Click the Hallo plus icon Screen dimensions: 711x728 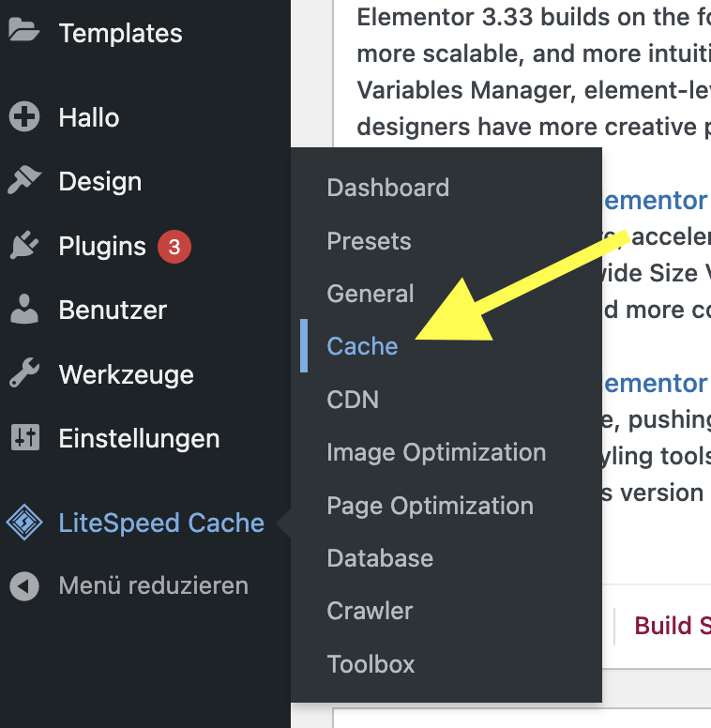[x=24, y=117]
